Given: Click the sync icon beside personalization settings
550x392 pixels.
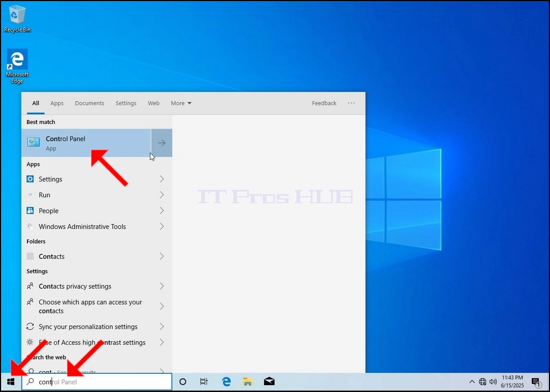Looking at the screenshot, I should [x=30, y=326].
